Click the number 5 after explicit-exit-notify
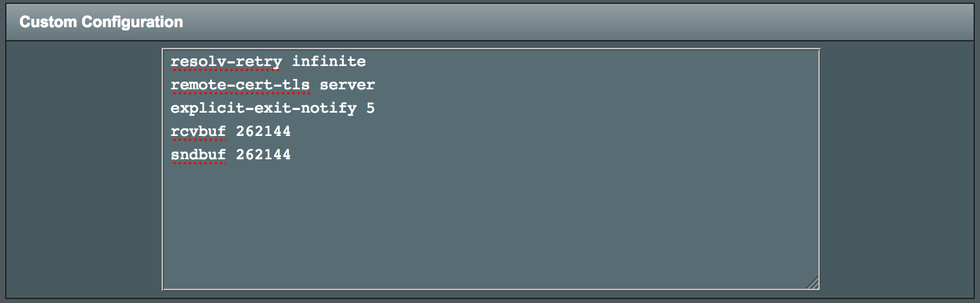980x303 pixels. tap(370, 108)
